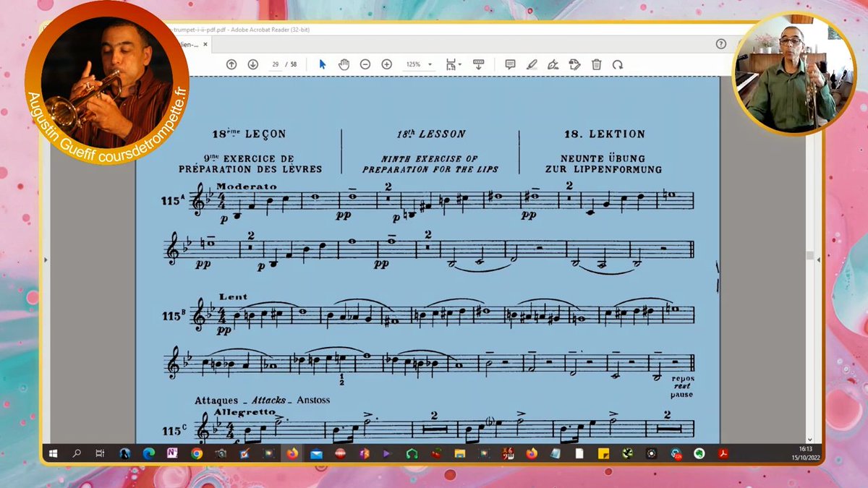
Task: Select the sign pen tool
Action: [553, 64]
